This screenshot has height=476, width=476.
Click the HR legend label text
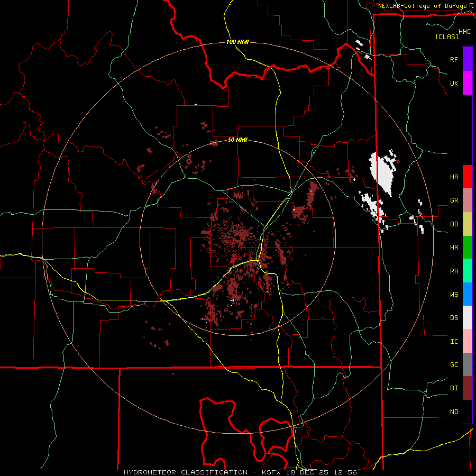(x=454, y=248)
